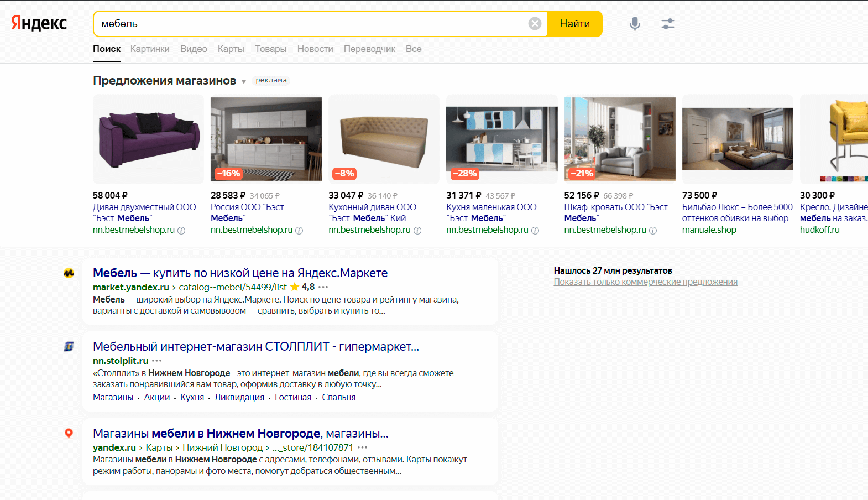Image resolution: width=868 pixels, height=500 pixels.
Task: Open the Все services tab
Action: [414, 49]
